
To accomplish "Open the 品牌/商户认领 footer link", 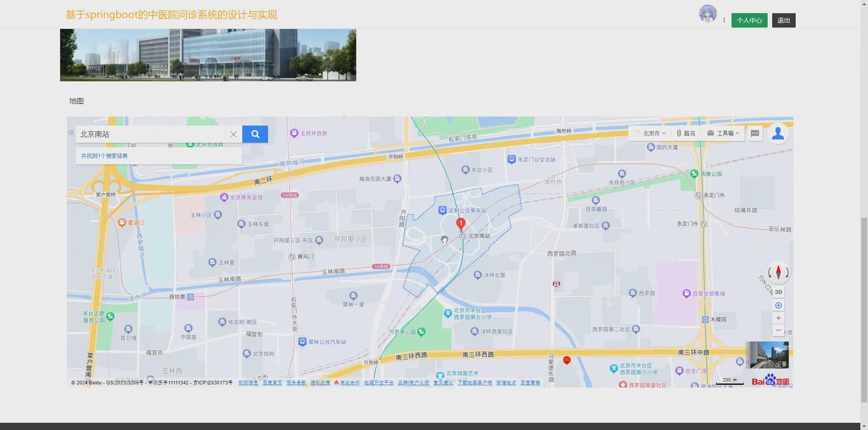I will click(x=413, y=383).
